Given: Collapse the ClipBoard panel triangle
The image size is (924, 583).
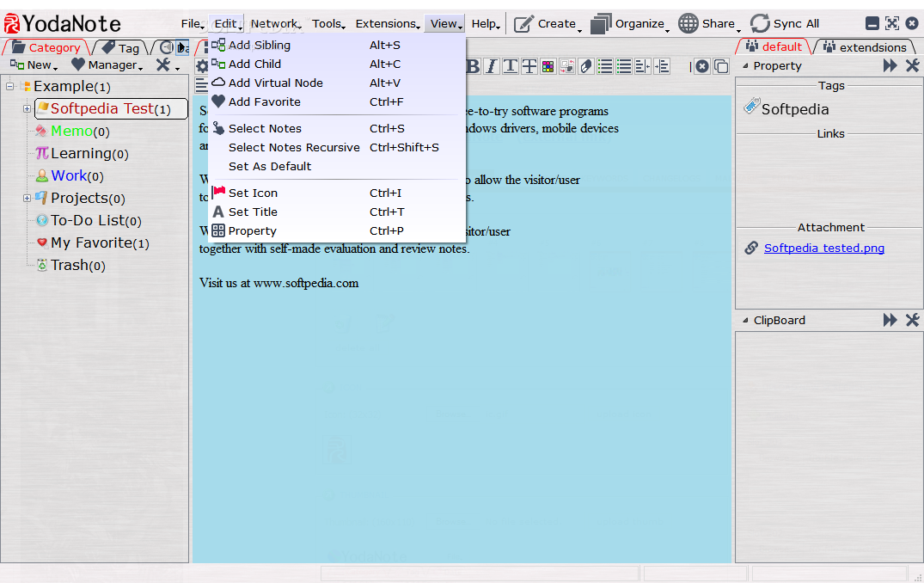Looking at the screenshot, I should pos(745,320).
